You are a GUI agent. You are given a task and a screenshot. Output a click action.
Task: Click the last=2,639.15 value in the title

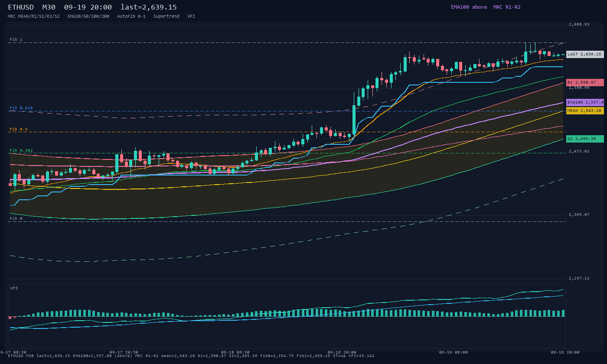149,7
